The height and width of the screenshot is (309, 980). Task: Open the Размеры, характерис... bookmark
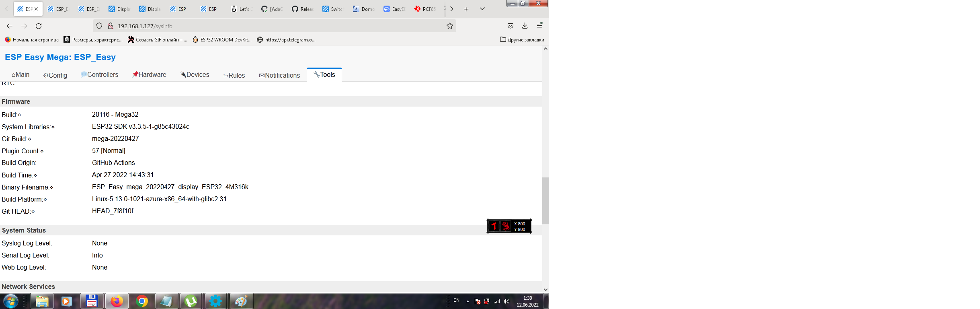pos(93,39)
